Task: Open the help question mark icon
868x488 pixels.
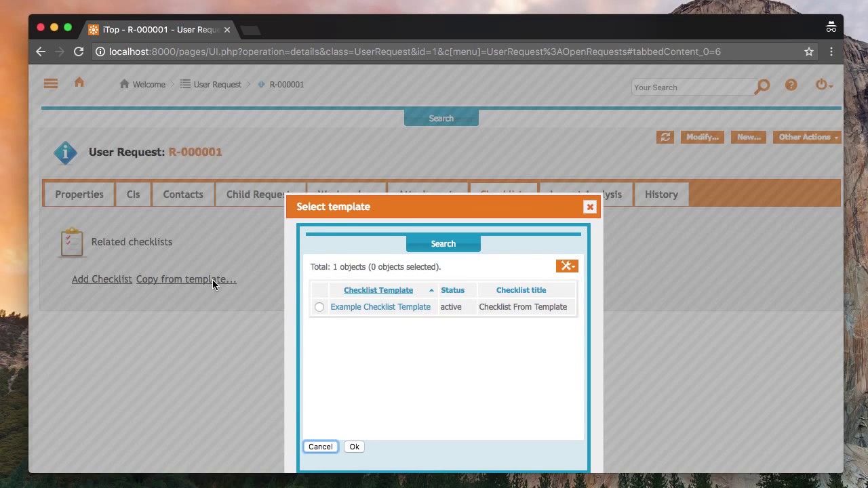Action: [x=791, y=85]
